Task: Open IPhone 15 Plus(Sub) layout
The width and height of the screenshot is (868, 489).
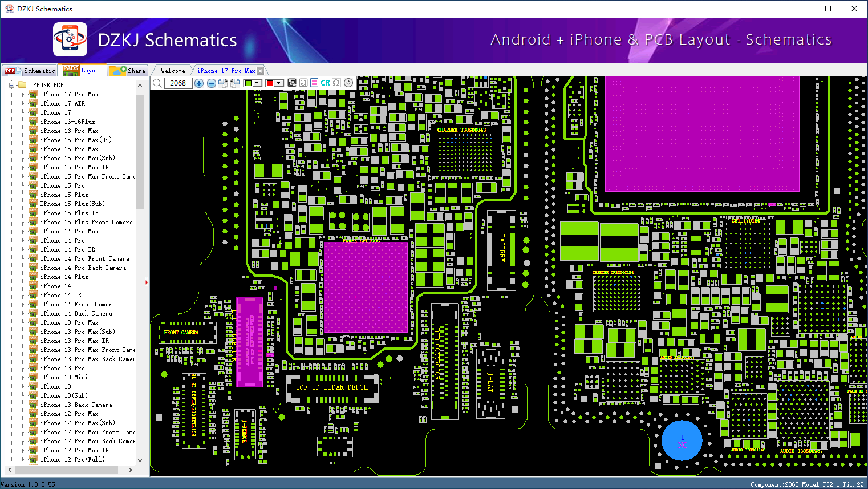Action: [72, 204]
